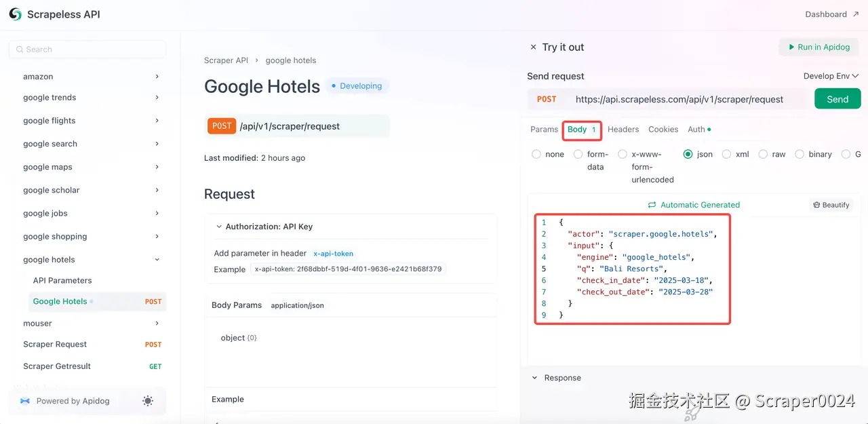Send the API request
Viewport: 868px width, 424px height.
[837, 99]
